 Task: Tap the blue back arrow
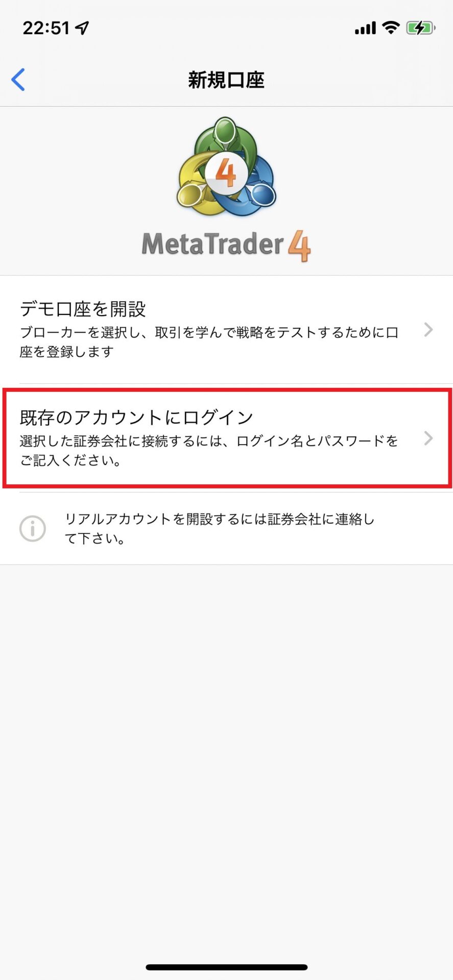[18, 80]
